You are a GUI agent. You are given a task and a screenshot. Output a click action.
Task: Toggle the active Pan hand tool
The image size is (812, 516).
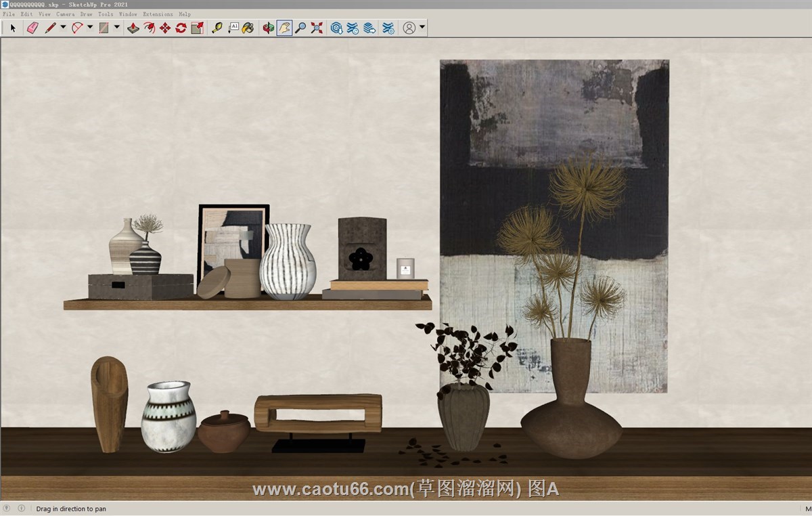(x=284, y=28)
